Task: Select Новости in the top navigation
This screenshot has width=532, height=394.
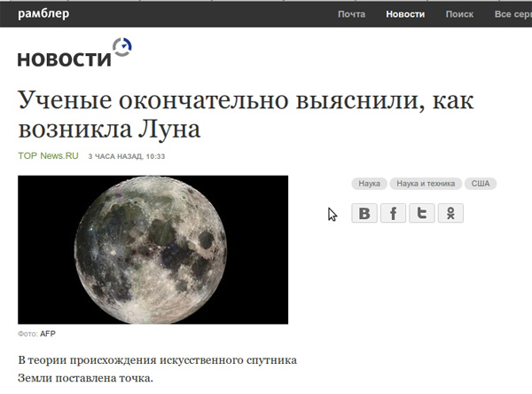Action: 405,14
